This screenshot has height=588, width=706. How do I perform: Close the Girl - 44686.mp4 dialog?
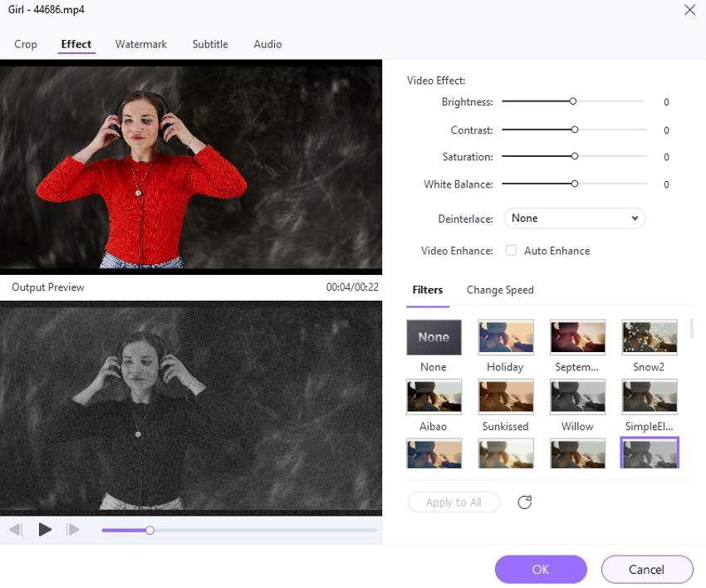click(x=689, y=10)
